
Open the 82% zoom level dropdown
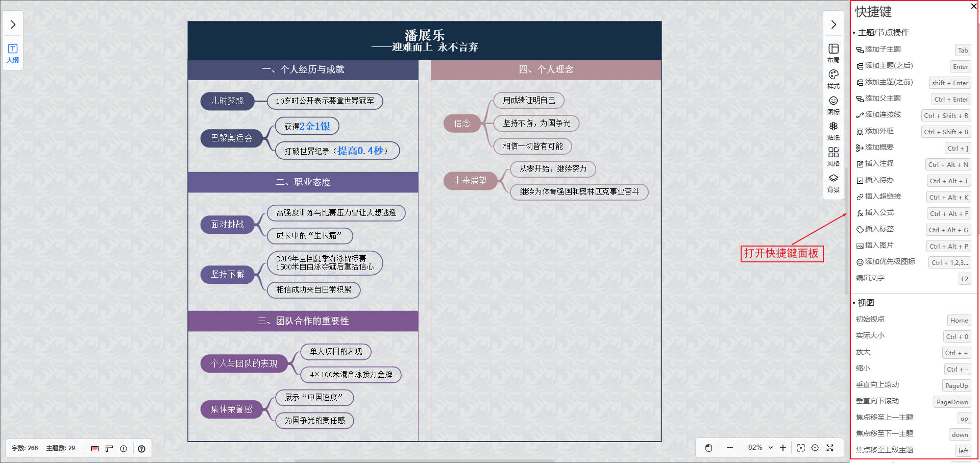(760, 448)
